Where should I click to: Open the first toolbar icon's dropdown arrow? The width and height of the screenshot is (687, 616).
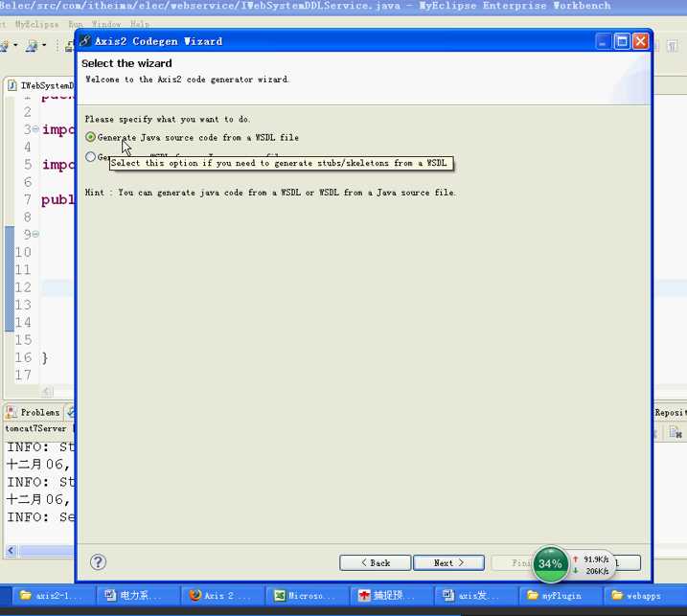15,46
